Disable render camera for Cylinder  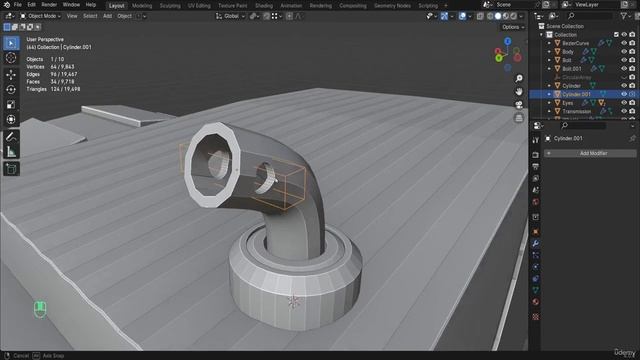pos(632,86)
